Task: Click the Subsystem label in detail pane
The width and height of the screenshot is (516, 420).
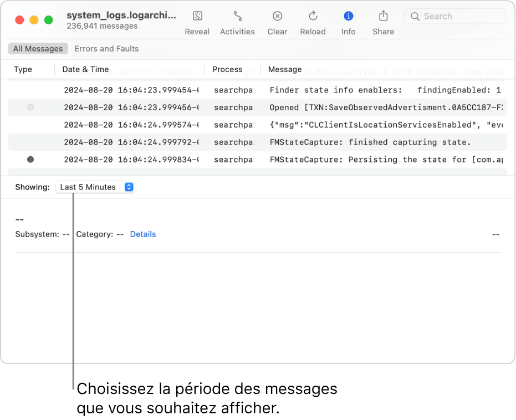Action: click(37, 234)
